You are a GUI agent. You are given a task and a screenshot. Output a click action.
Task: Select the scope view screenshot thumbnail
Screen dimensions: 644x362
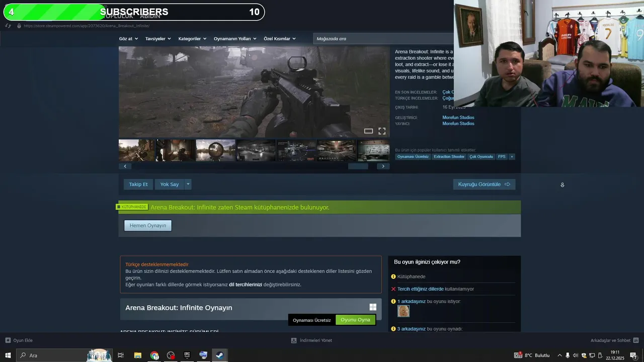click(216, 150)
